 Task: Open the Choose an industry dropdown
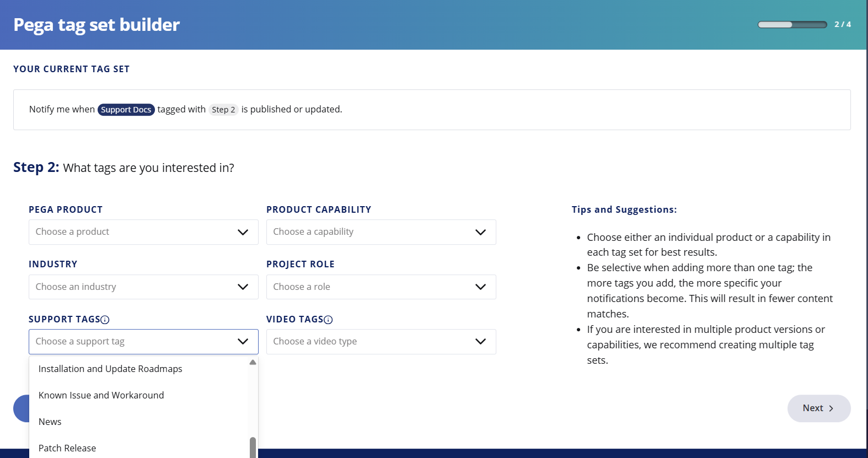tap(143, 287)
